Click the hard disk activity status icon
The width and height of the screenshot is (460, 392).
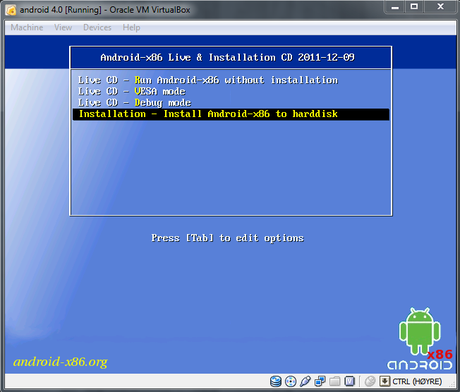[276, 381]
